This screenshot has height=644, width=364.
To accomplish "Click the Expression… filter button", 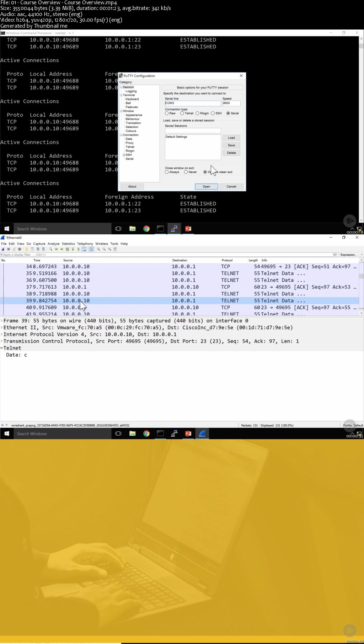I will click(x=348, y=255).
